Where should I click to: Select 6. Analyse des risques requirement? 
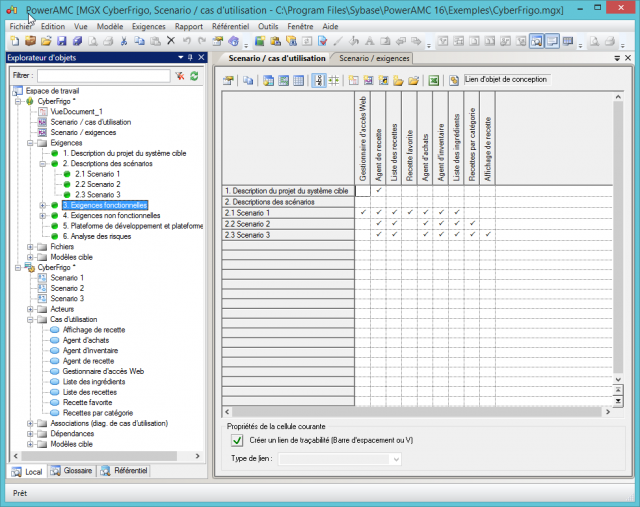(x=97, y=236)
